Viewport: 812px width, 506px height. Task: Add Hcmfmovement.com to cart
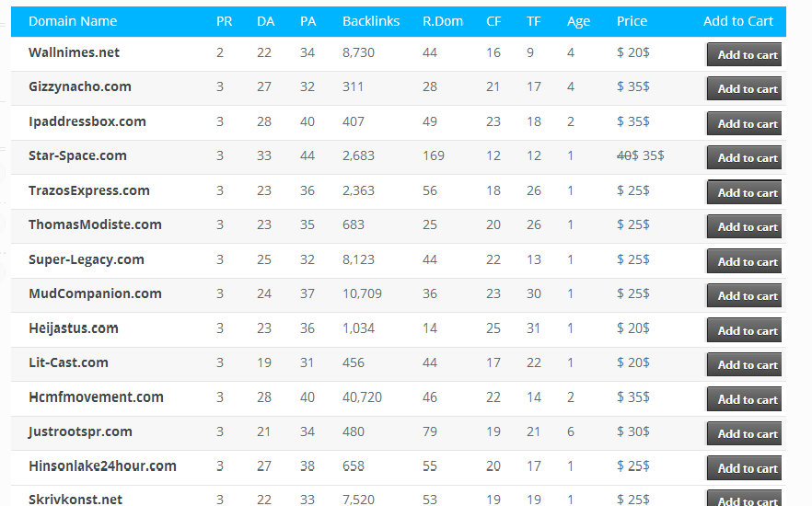tap(744, 399)
